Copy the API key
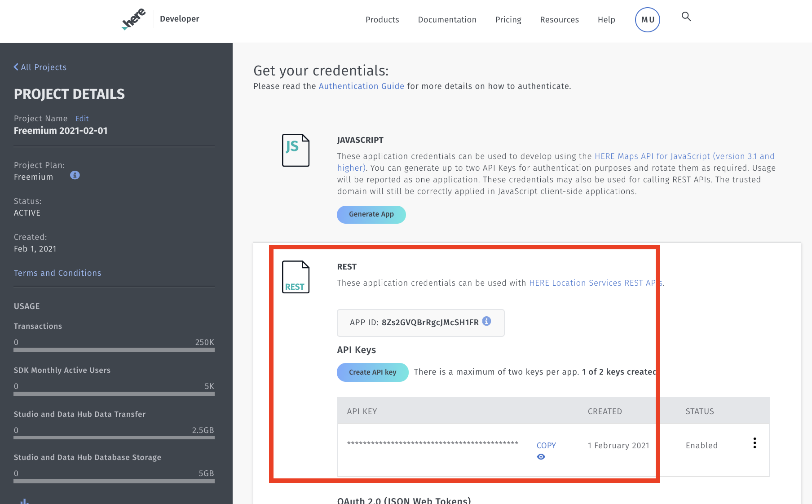The width and height of the screenshot is (812, 504). click(x=546, y=446)
